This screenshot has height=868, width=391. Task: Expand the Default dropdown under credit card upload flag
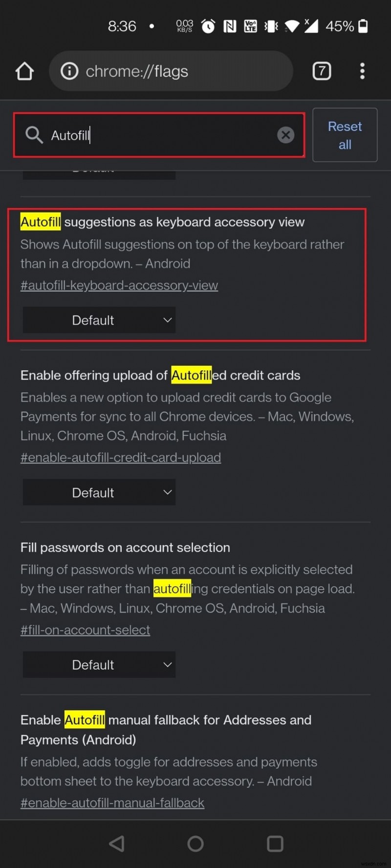(x=99, y=492)
